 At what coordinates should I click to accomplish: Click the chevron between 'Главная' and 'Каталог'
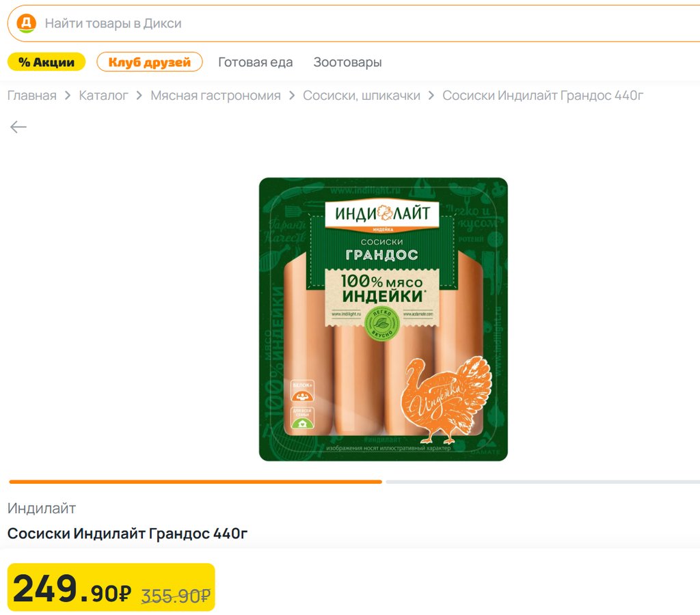(x=68, y=96)
